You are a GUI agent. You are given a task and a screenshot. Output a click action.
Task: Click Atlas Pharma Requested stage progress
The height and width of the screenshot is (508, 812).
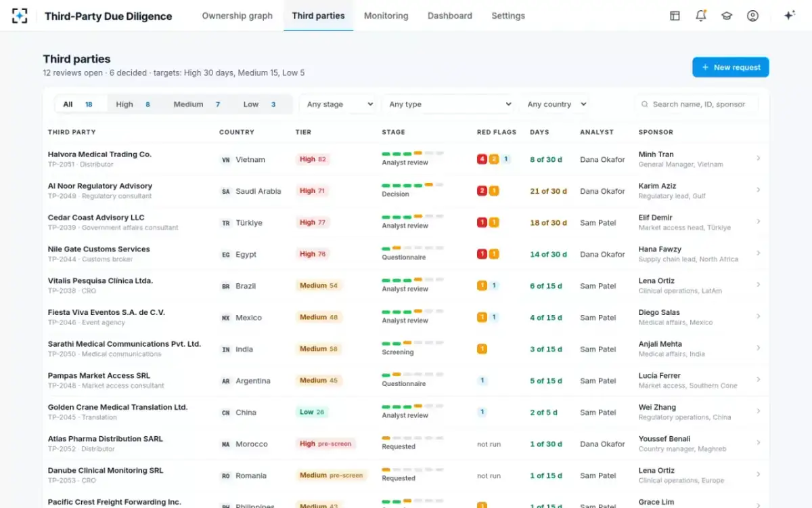tap(413, 438)
